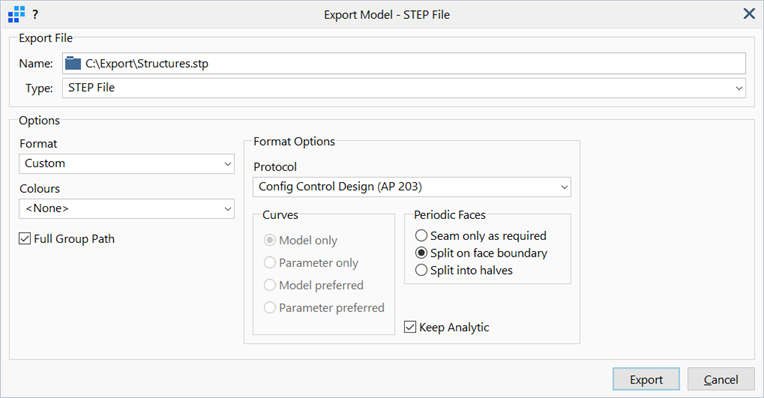Select Seam only as required option
The width and height of the screenshot is (764, 398).
click(x=421, y=236)
